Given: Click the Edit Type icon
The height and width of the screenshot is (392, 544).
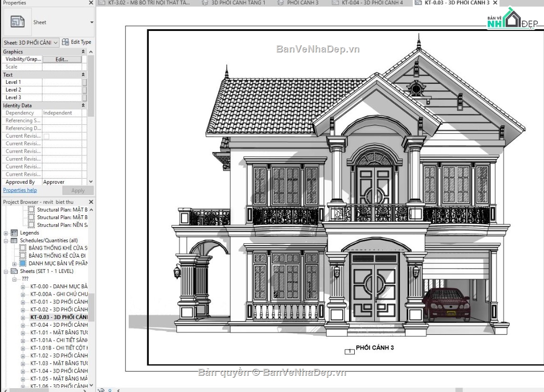Looking at the screenshot, I should coord(65,42).
